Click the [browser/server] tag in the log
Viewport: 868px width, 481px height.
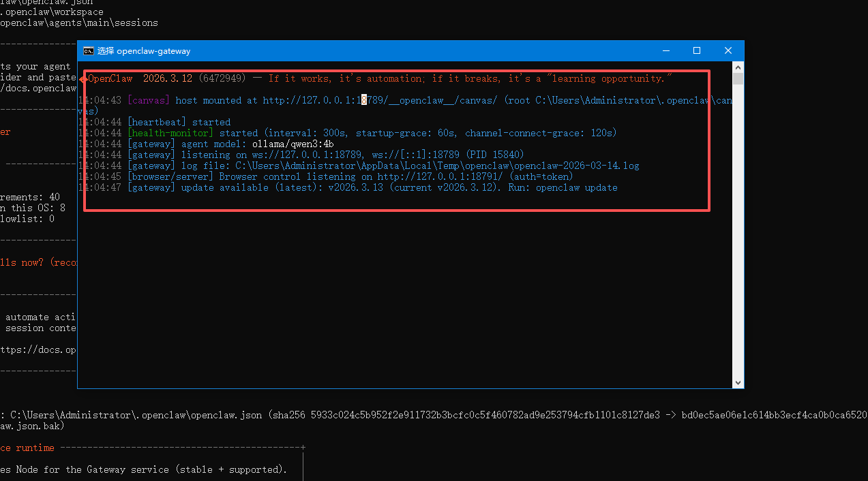[x=170, y=176]
